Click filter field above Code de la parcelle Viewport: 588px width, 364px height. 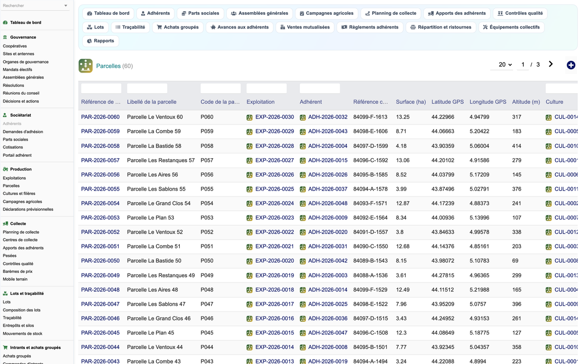click(220, 89)
